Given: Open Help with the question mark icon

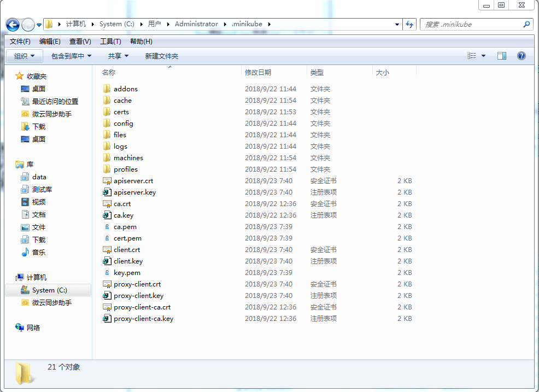Looking at the screenshot, I should [x=521, y=56].
